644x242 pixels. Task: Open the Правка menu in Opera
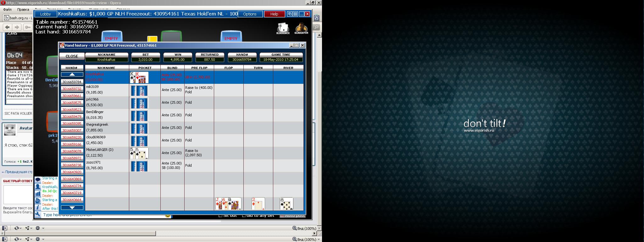click(23, 9)
